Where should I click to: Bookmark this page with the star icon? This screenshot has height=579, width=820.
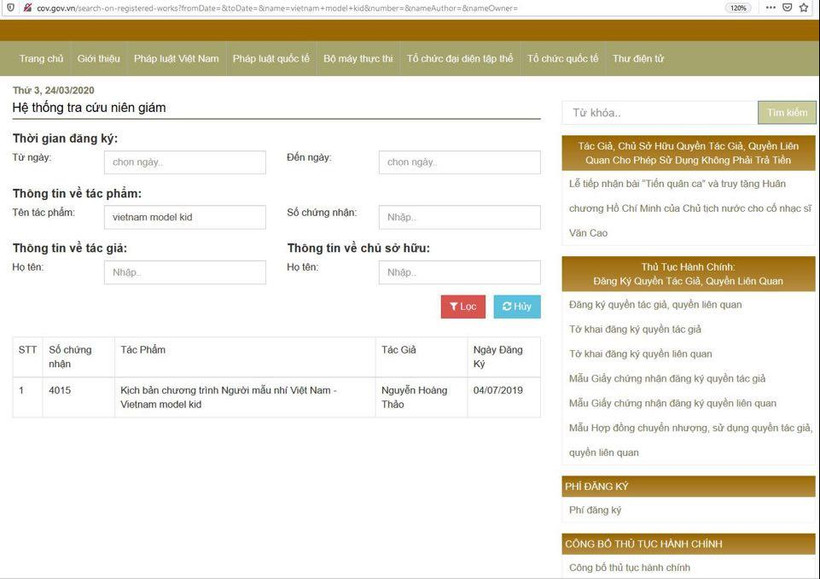(805, 8)
